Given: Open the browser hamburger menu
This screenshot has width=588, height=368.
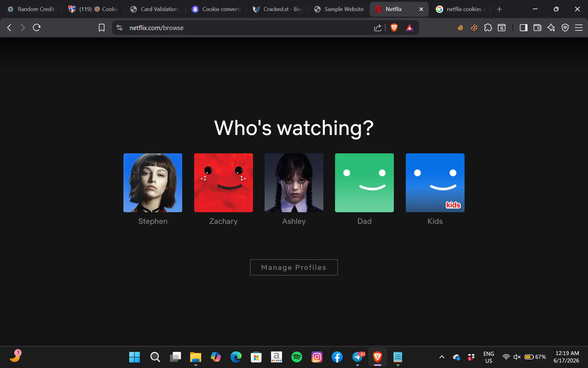Looking at the screenshot, I should [x=579, y=28].
